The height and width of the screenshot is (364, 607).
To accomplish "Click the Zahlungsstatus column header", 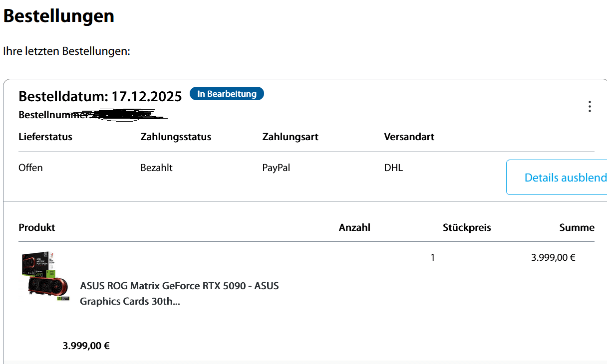I will (x=176, y=137).
